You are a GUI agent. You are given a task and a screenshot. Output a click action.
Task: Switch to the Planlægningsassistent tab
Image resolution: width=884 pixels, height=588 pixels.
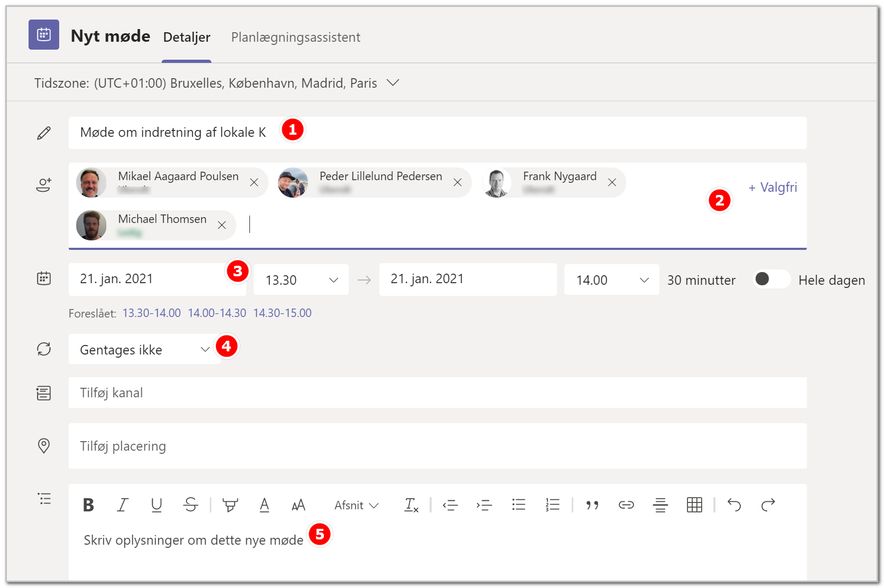point(296,38)
